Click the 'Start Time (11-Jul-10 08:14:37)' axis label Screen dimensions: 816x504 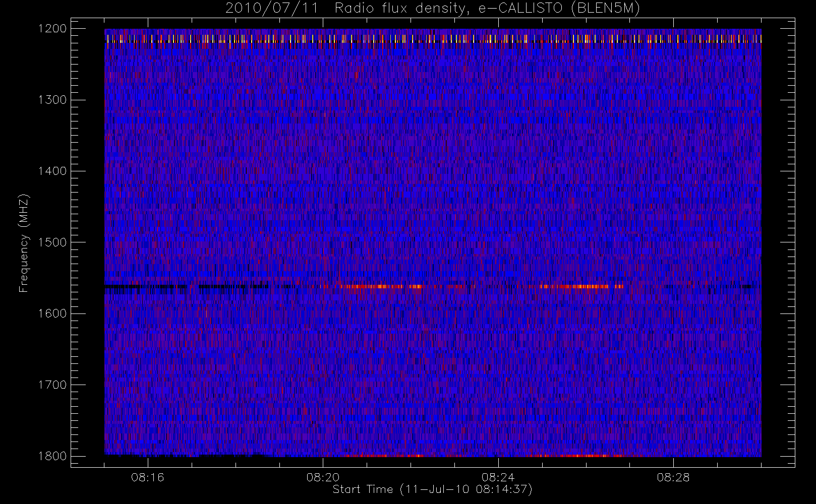click(x=433, y=489)
